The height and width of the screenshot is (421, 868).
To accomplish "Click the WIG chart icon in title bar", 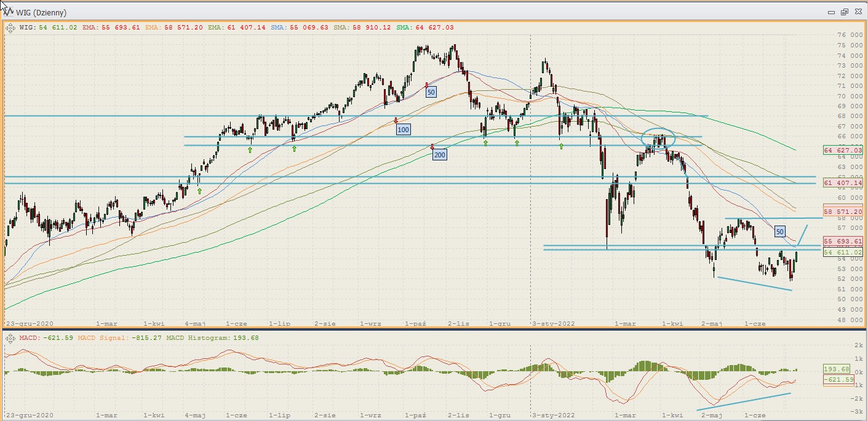I will point(8,12).
